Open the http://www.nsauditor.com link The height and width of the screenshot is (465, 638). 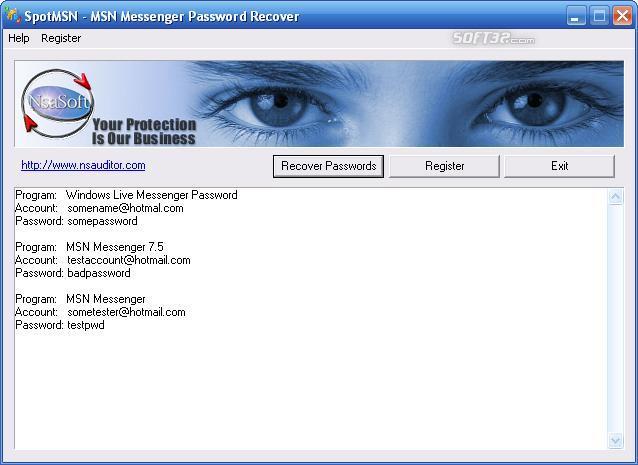(83, 165)
